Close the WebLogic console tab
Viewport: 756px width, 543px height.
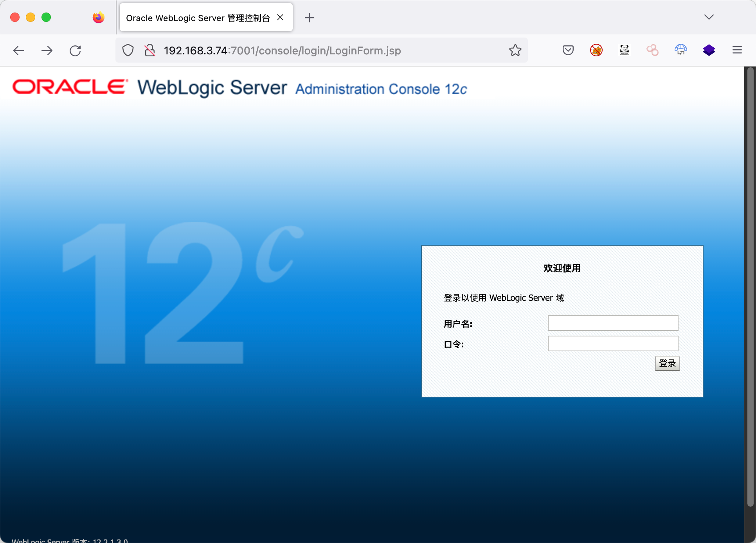[280, 18]
